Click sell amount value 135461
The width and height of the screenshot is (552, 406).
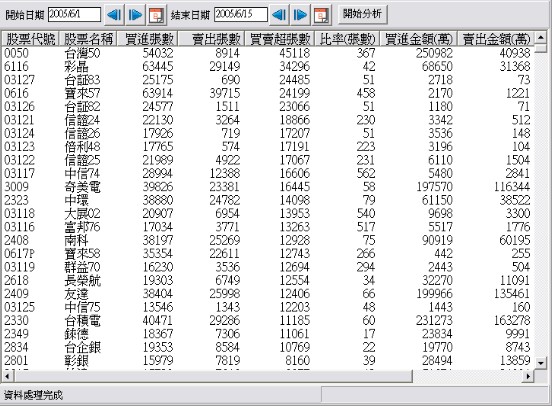point(512,294)
